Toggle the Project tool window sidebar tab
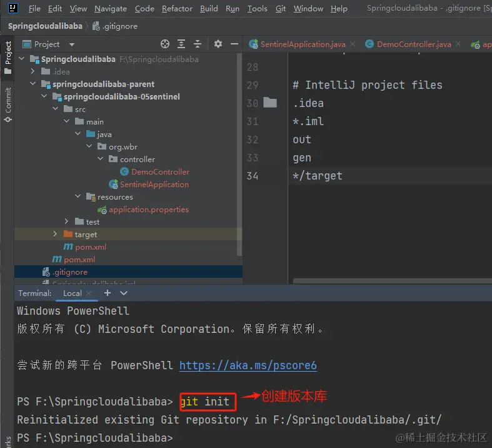The height and width of the screenshot is (448, 492). 8,58
